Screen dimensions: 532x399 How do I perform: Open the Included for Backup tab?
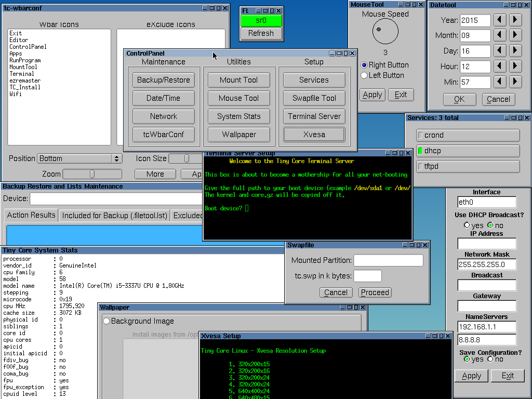click(x=114, y=215)
